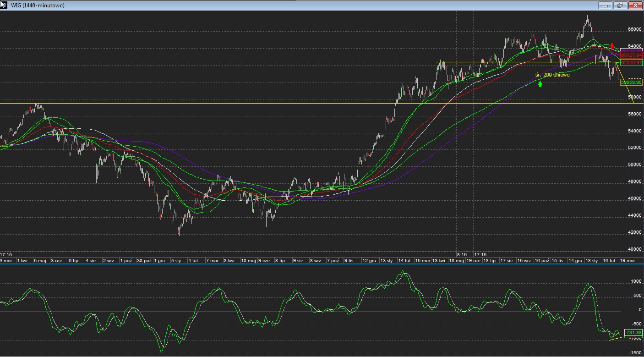This screenshot has width=644, height=357.
Task: Close the WIG chart window
Action: pos(635,5)
